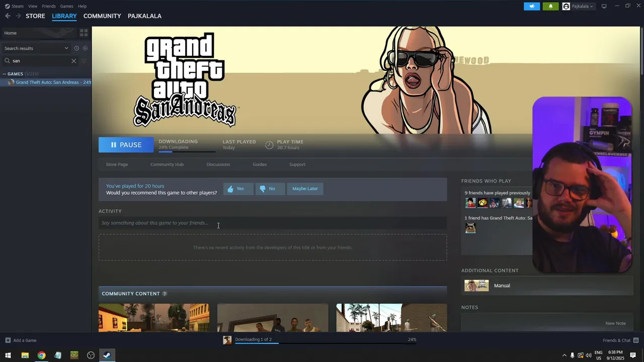Open the third community screenshot with palm trees

391,318
